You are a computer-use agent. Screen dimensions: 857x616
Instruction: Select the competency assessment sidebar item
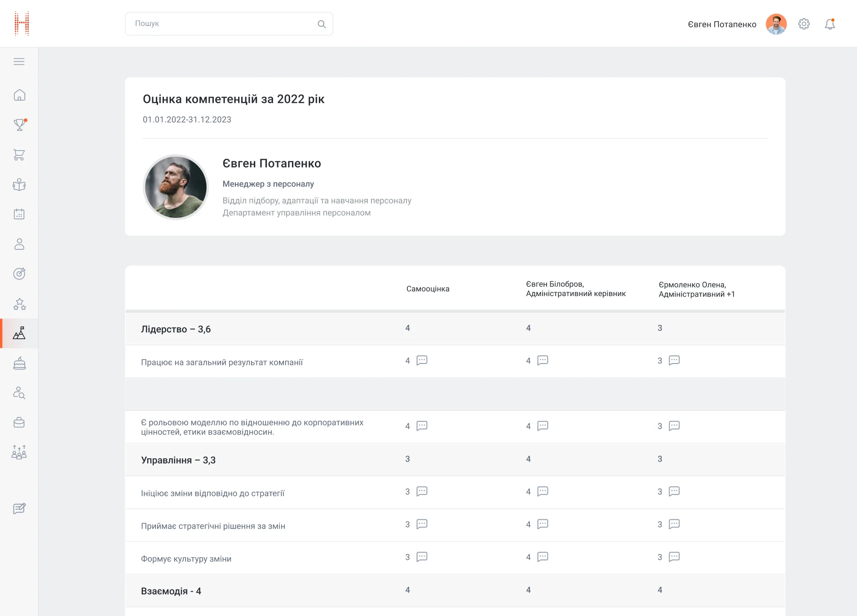tap(19, 333)
